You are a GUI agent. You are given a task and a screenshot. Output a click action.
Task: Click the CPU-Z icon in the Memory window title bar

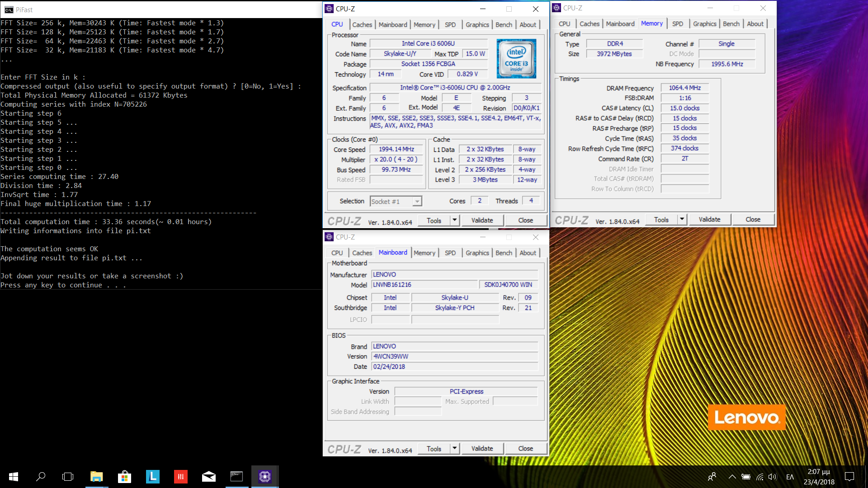tap(557, 8)
